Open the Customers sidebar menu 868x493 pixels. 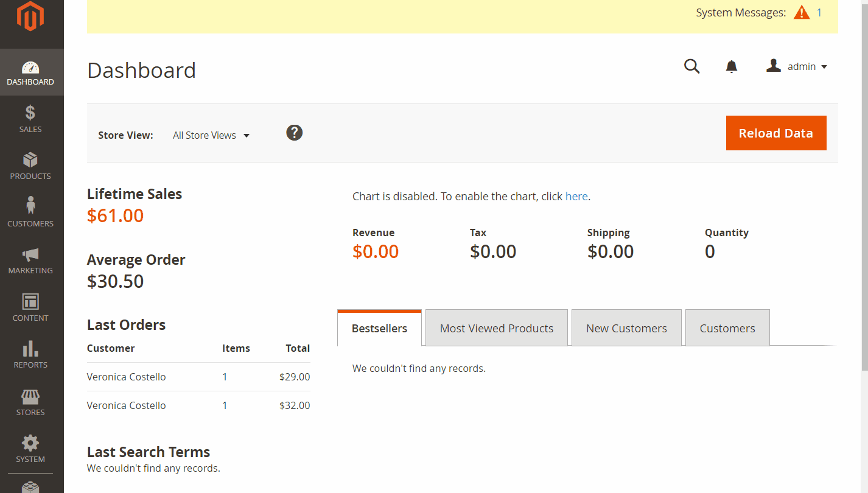[x=30, y=213]
